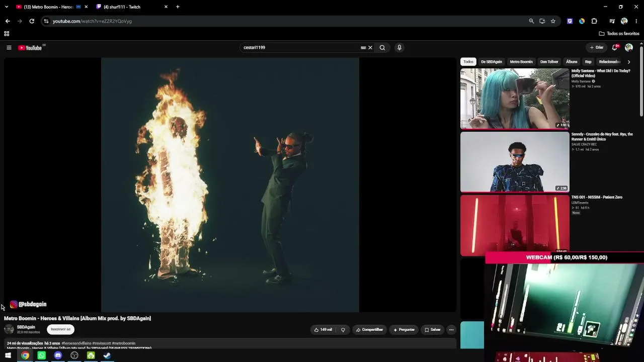View site information icon in address bar

click(46, 21)
